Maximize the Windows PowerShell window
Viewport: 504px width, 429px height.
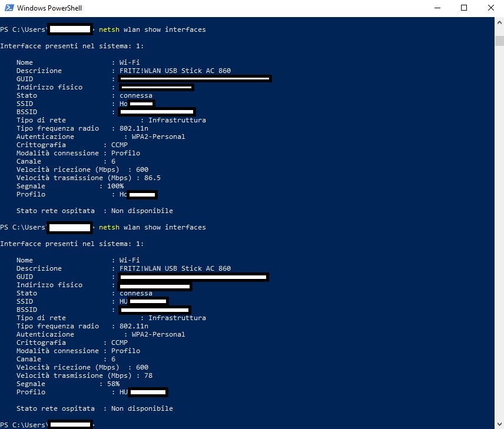[x=464, y=8]
